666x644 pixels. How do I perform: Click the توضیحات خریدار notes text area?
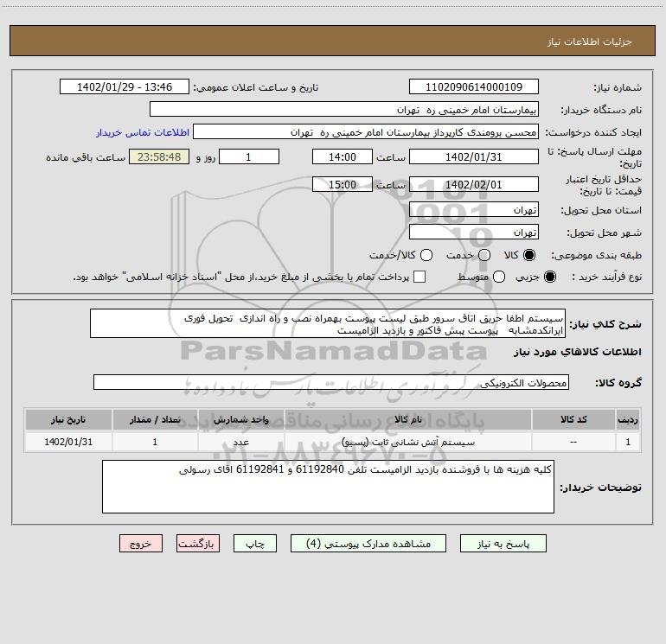point(328,487)
